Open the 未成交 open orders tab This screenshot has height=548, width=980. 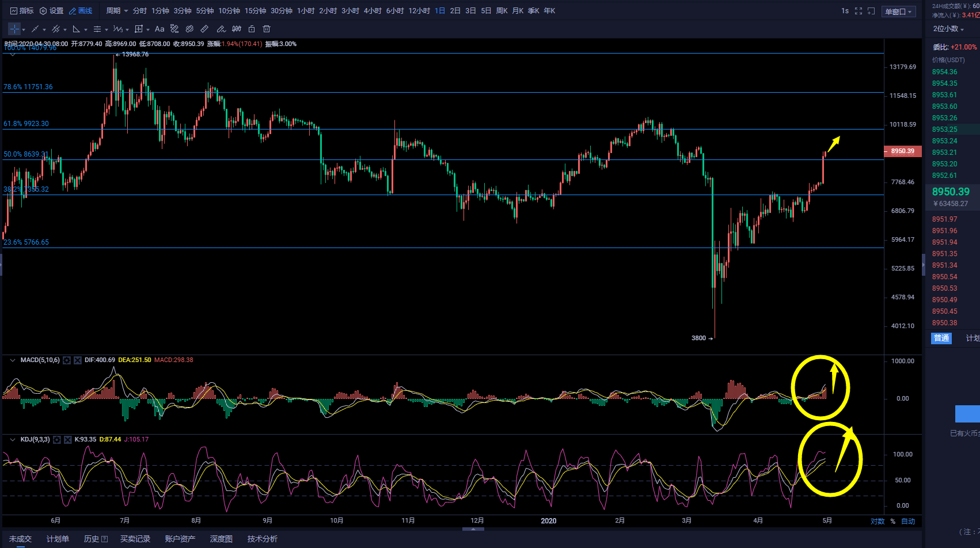tap(20, 539)
